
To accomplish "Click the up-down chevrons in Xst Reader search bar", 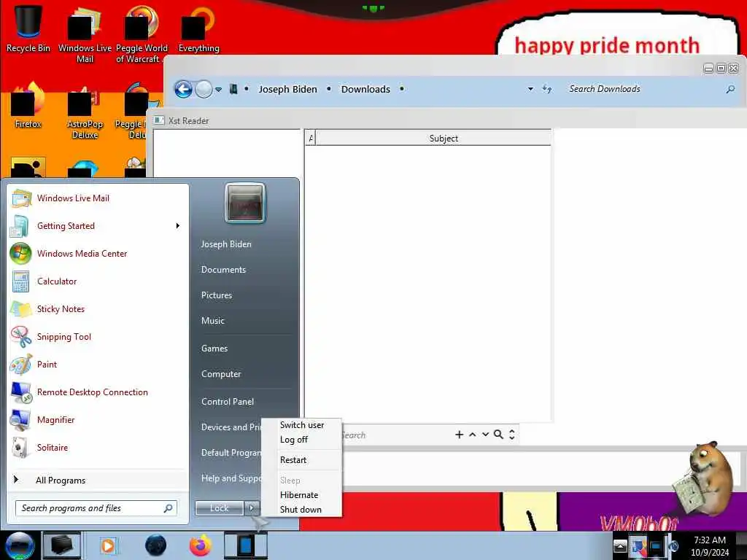I will (511, 435).
